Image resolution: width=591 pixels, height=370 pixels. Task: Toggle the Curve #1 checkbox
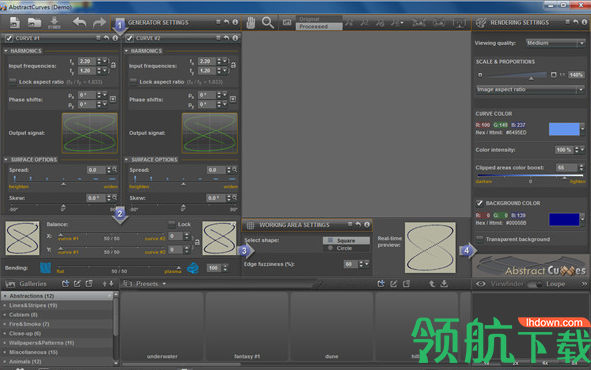(x=9, y=38)
